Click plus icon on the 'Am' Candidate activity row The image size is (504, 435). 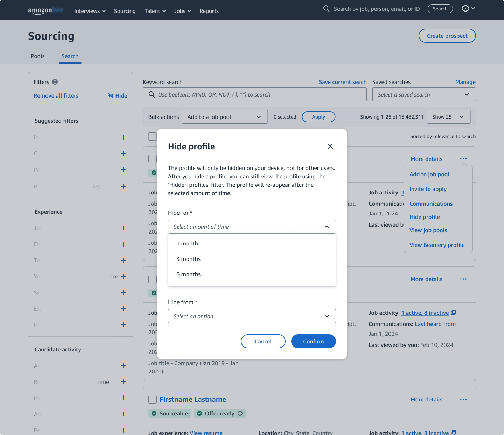(x=124, y=366)
